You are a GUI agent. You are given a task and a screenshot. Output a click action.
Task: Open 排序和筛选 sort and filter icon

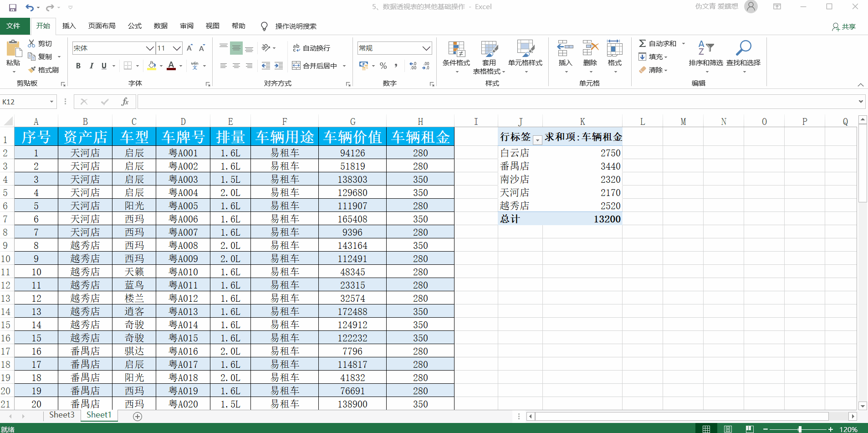(x=706, y=47)
